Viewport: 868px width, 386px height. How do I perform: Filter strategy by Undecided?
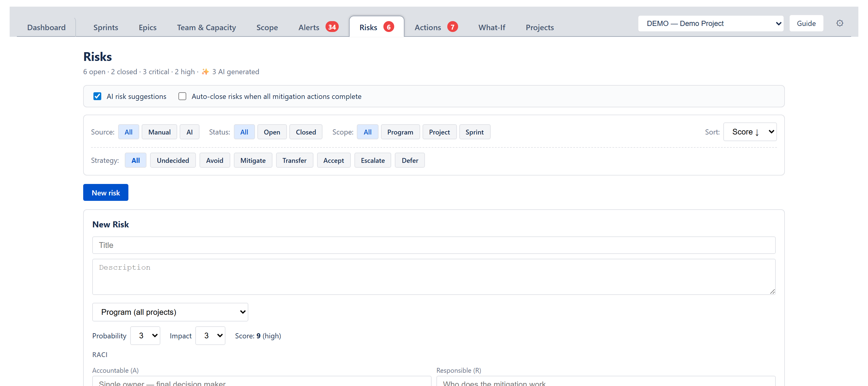pyautogui.click(x=172, y=160)
